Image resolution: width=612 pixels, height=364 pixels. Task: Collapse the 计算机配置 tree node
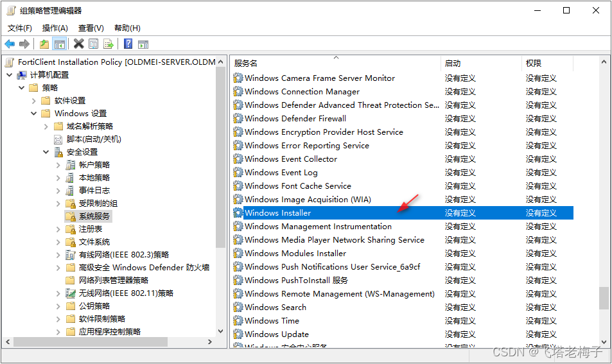[10, 75]
